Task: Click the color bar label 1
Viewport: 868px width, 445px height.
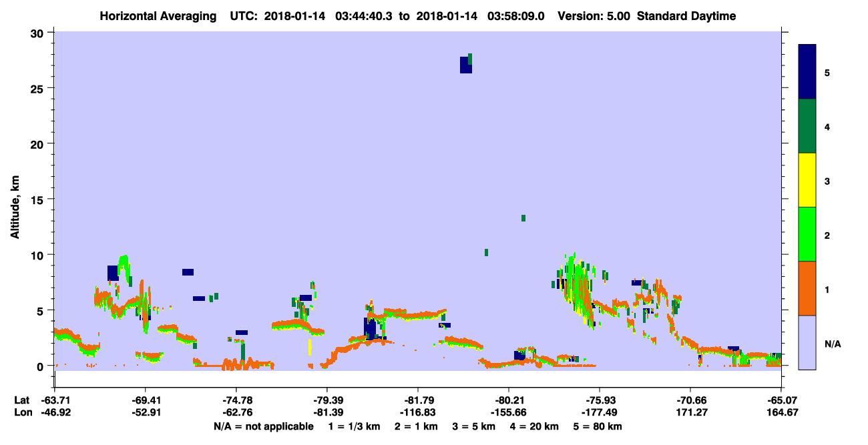Action: 828,289
